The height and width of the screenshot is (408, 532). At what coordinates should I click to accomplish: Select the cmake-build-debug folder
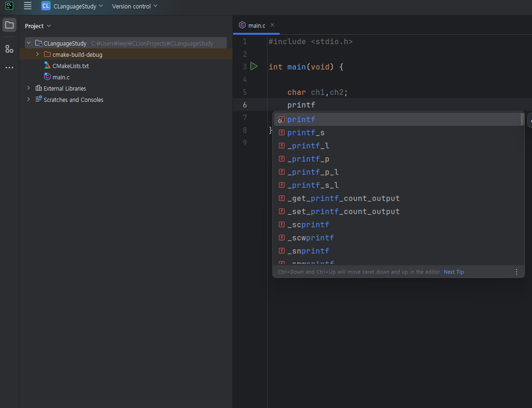click(126, 54)
